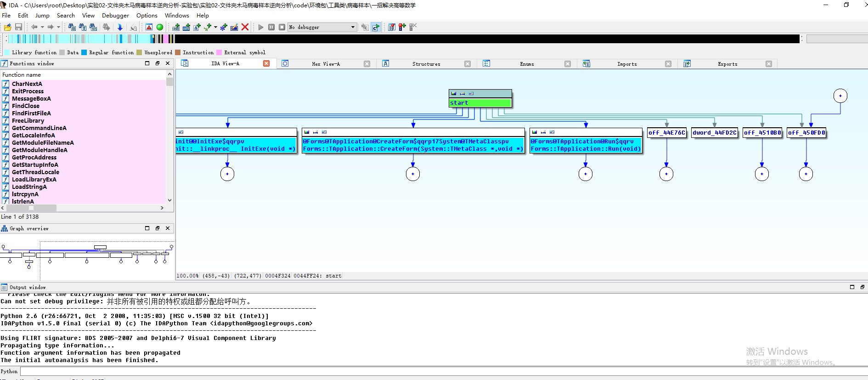Click the red warning triangle icon
868x380 pixels.
click(x=149, y=27)
